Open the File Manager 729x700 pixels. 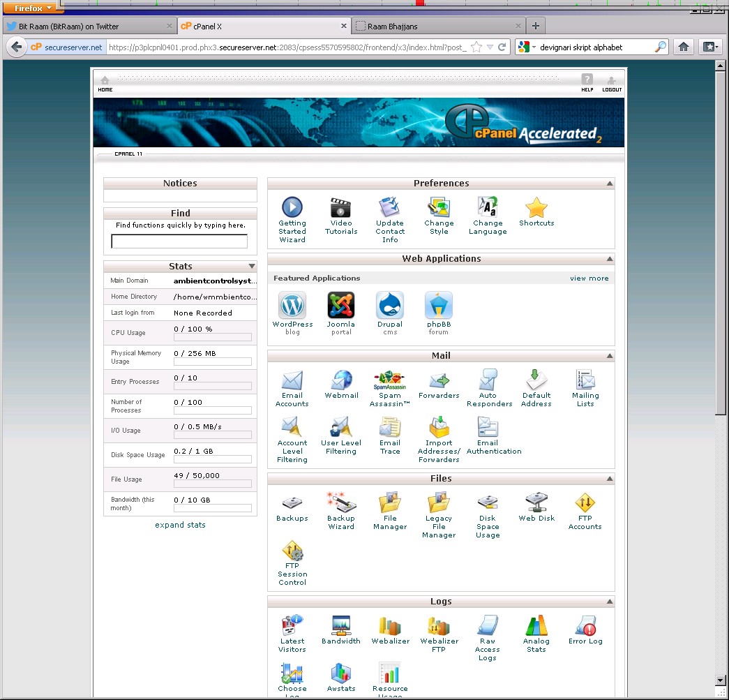[389, 512]
